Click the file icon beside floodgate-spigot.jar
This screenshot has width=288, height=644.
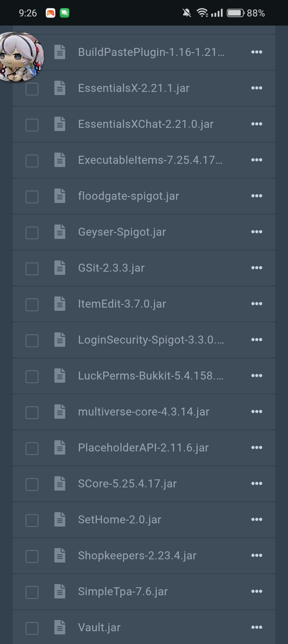point(60,196)
